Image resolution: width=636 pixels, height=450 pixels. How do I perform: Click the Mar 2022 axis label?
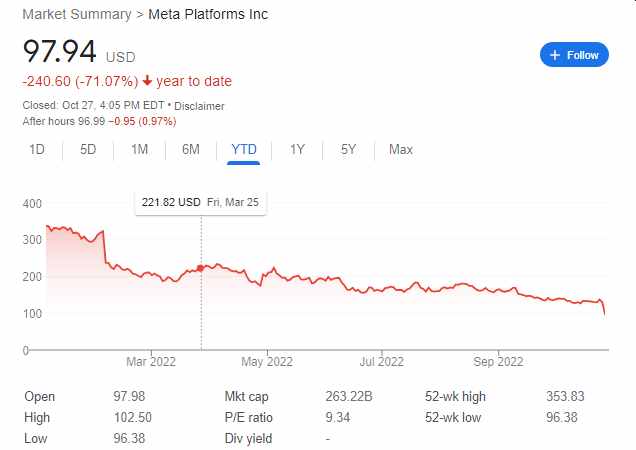point(150,361)
